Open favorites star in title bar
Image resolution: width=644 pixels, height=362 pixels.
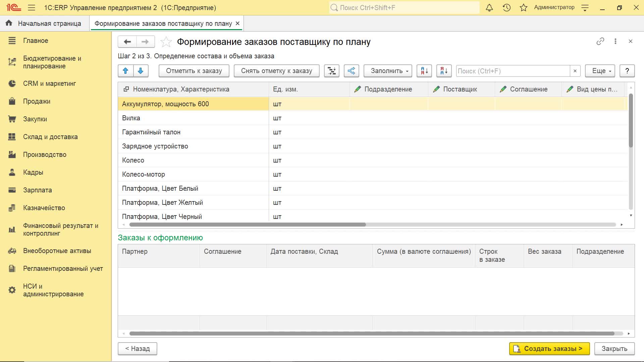point(523,7)
